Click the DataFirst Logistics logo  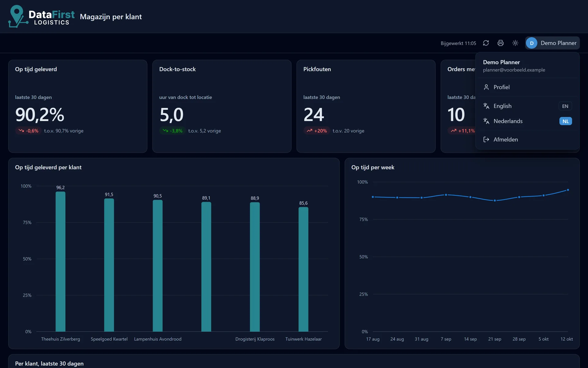pyautogui.click(x=41, y=16)
